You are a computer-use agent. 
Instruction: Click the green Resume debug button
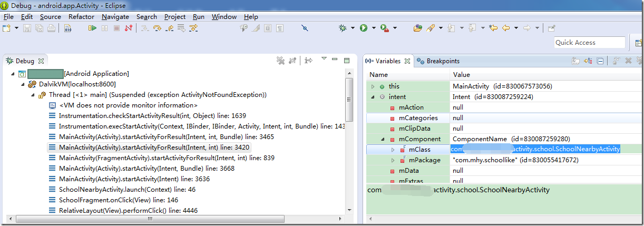tap(92, 28)
